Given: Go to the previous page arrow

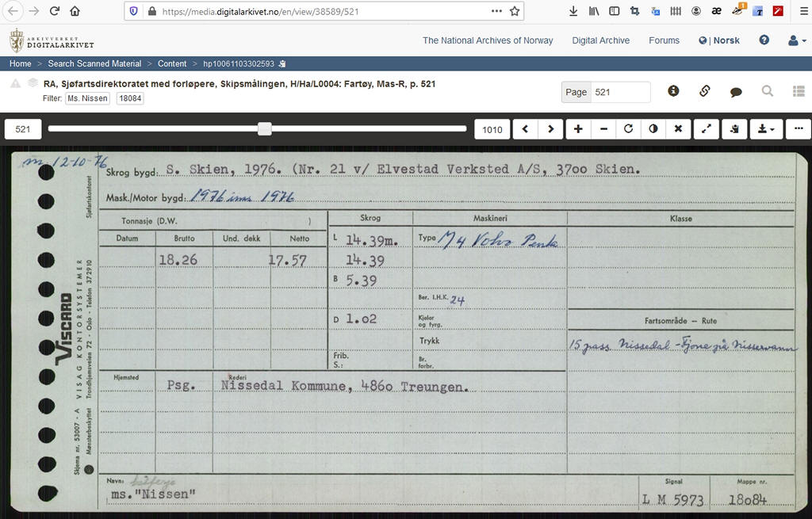Looking at the screenshot, I should pos(525,129).
